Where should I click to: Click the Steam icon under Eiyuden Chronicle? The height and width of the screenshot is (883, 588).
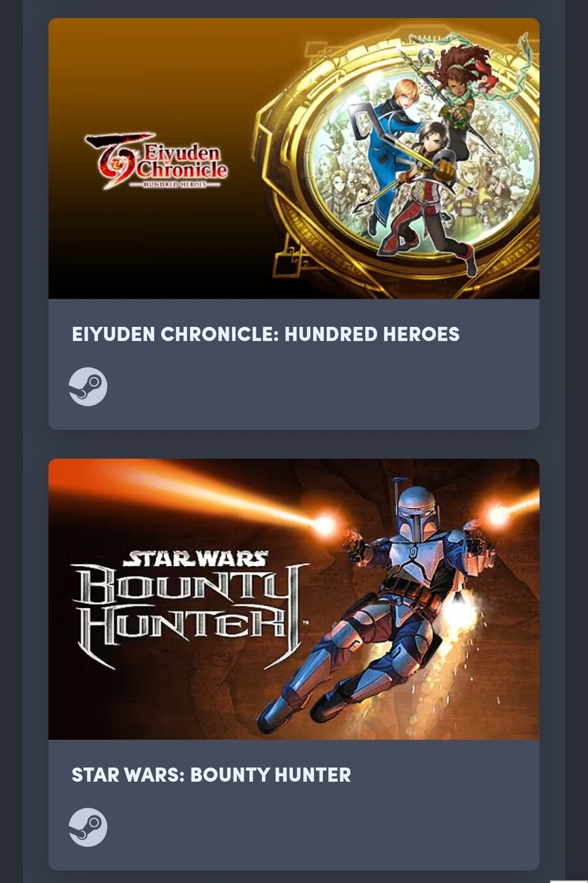[88, 387]
